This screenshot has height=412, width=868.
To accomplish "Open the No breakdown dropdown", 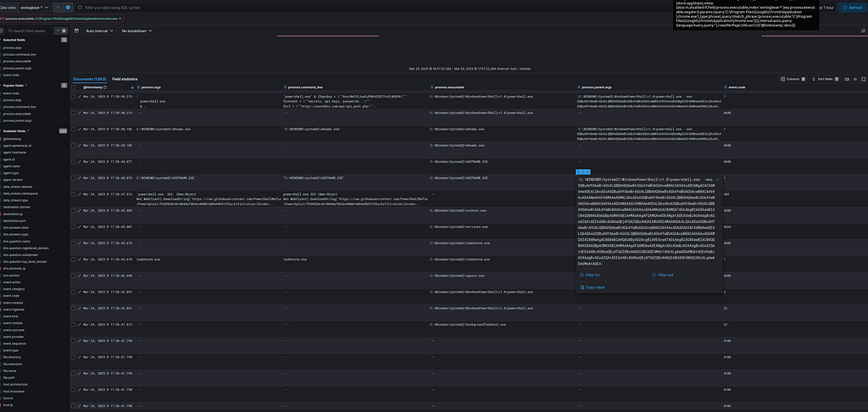I will [136, 31].
